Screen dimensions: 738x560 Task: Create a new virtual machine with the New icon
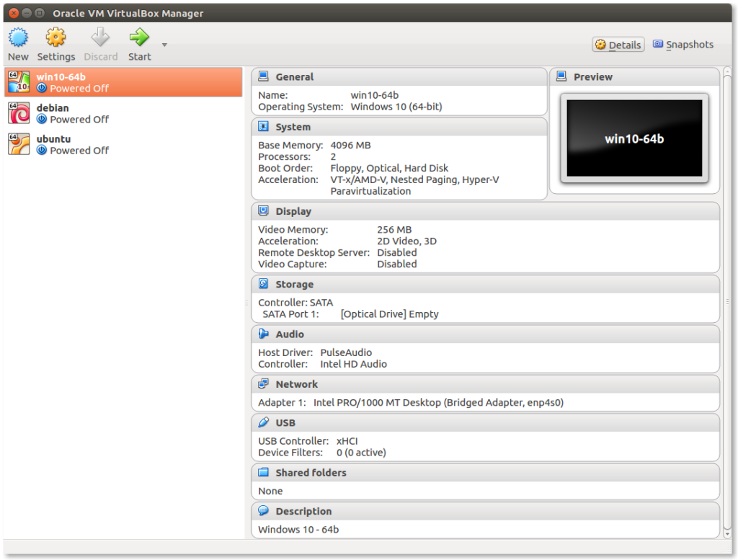[18, 43]
